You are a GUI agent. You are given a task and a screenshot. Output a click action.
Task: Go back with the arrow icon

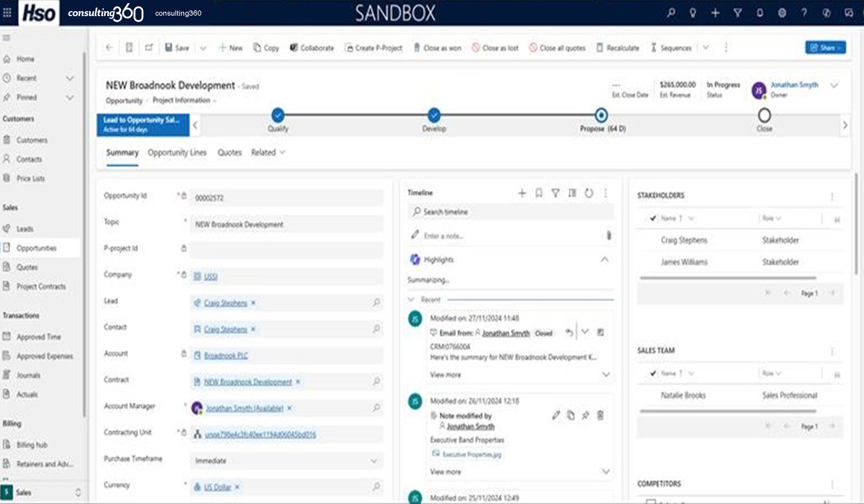point(109,47)
